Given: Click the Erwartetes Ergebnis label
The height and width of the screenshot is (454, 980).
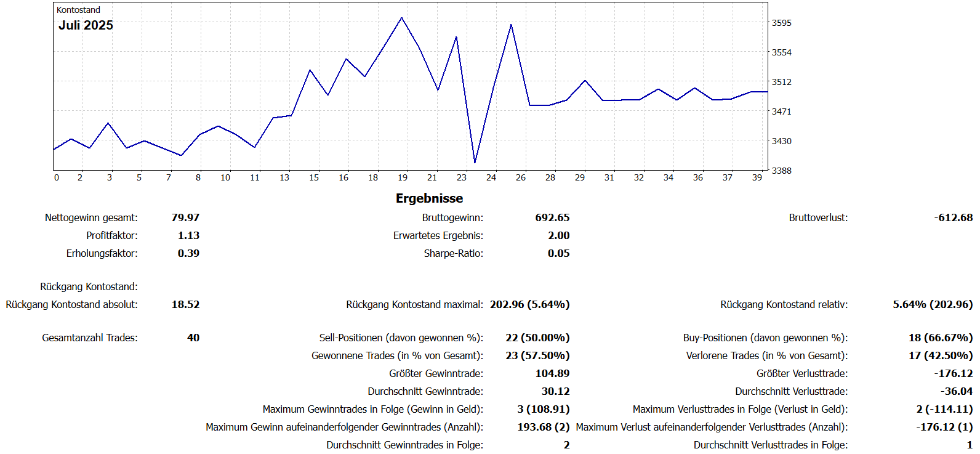Looking at the screenshot, I should [438, 235].
